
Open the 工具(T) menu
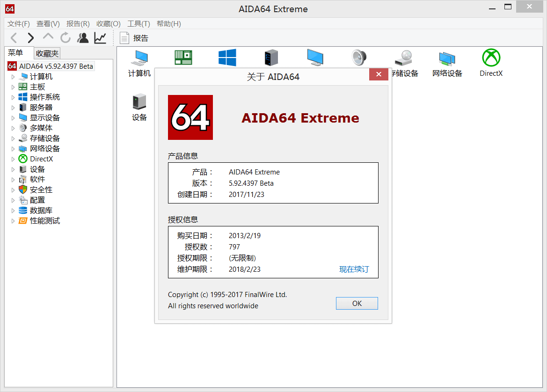click(x=139, y=23)
